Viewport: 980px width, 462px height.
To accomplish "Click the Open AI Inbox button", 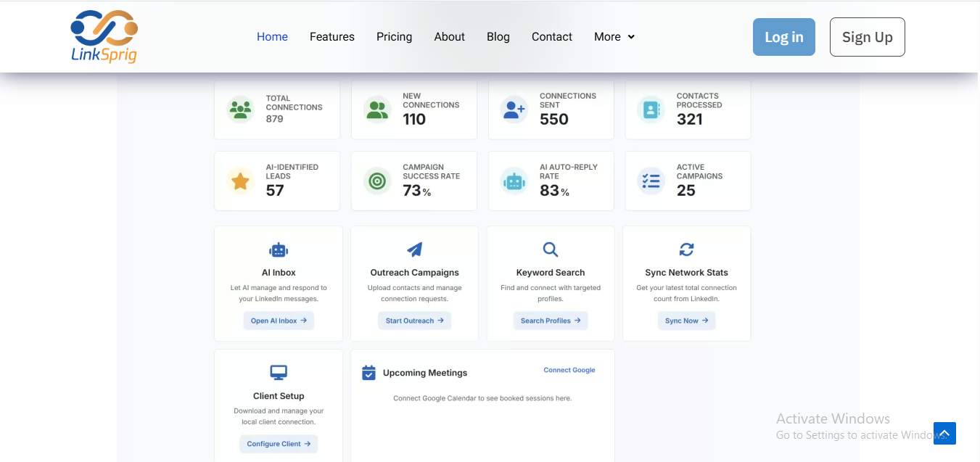I will pyautogui.click(x=279, y=321).
